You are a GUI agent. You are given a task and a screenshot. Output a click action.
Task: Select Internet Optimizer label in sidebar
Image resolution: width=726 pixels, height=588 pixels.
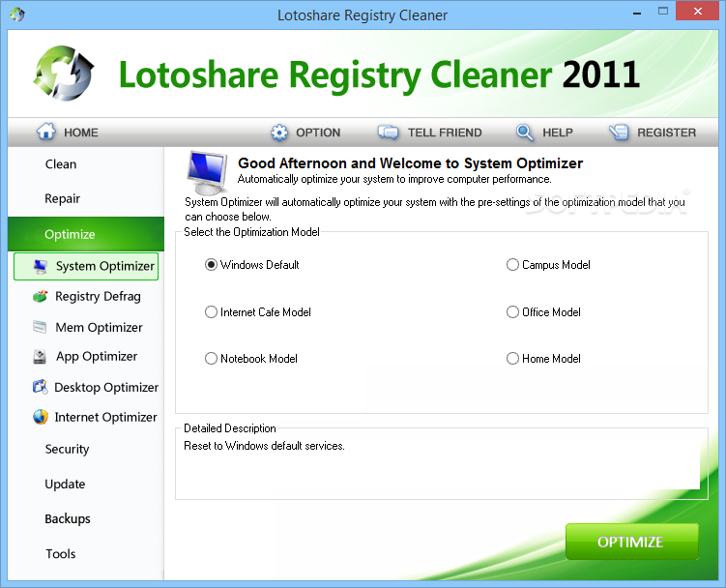[x=105, y=417]
